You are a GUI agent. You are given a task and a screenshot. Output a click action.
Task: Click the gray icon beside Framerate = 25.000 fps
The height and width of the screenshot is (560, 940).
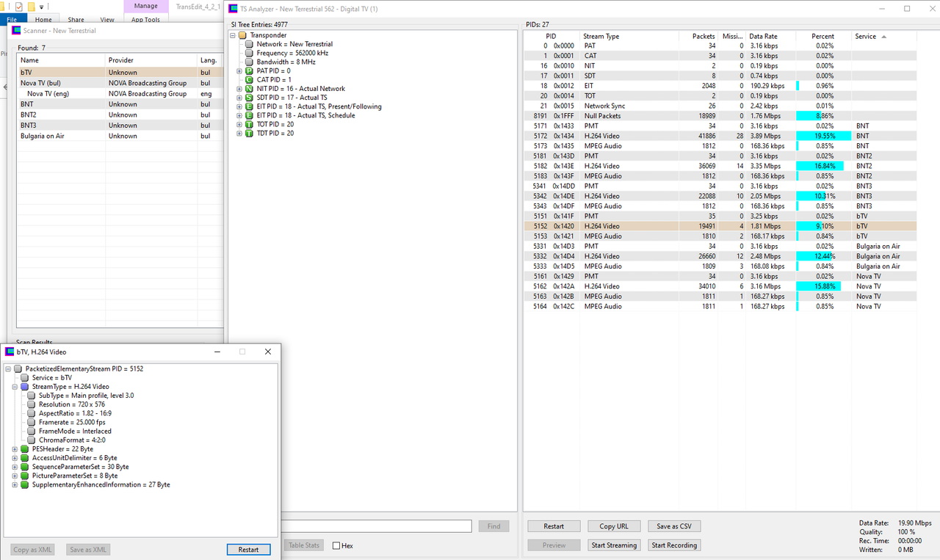(32, 422)
